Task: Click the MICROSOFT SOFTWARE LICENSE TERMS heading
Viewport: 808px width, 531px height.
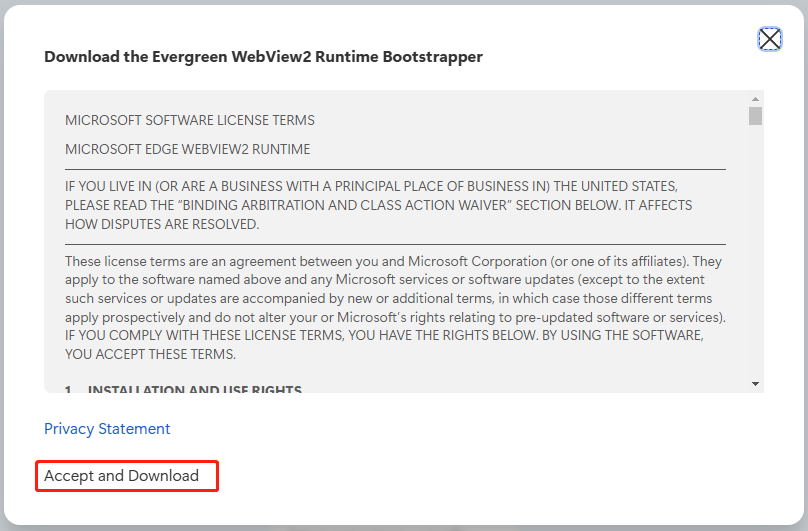Action: point(190,120)
